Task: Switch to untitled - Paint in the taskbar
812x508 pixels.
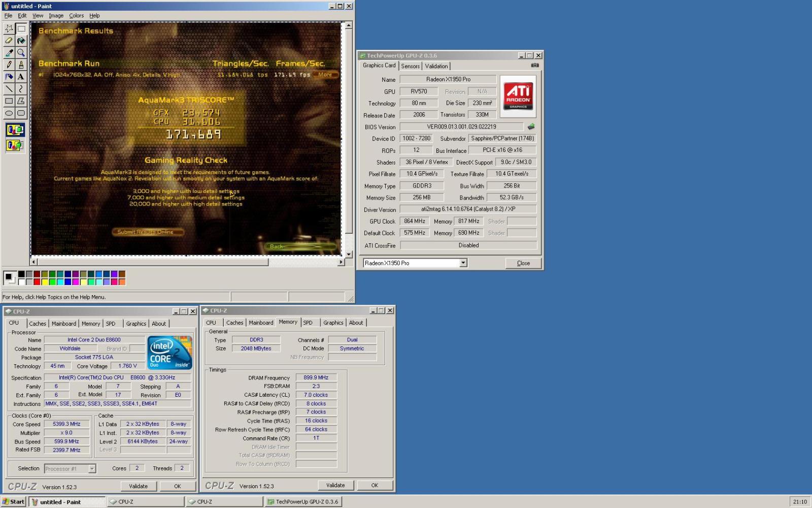Action: 67,501
